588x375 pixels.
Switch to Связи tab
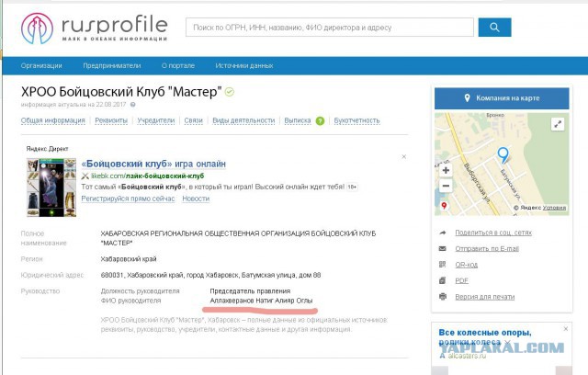pyautogui.click(x=194, y=120)
